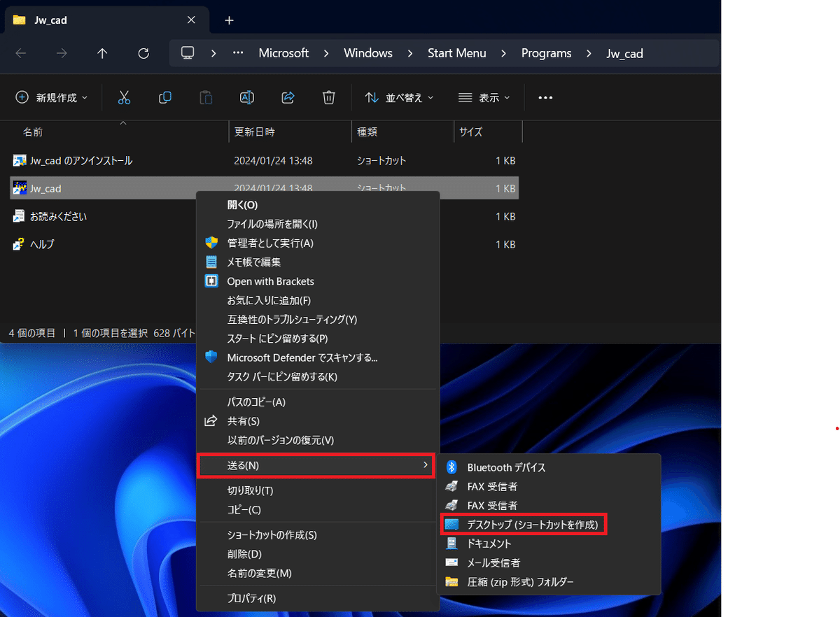Go forward with the right arrow
The image size is (840, 617).
62,53
